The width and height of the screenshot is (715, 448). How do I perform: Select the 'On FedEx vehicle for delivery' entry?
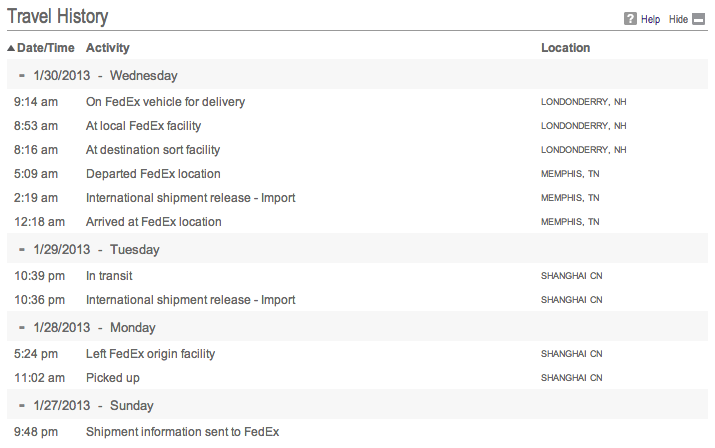pos(165,102)
